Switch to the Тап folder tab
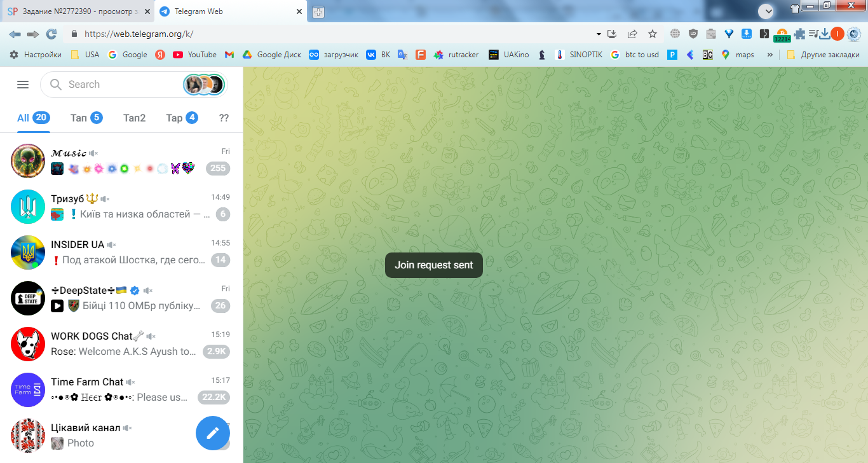The width and height of the screenshot is (868, 463). (x=86, y=118)
